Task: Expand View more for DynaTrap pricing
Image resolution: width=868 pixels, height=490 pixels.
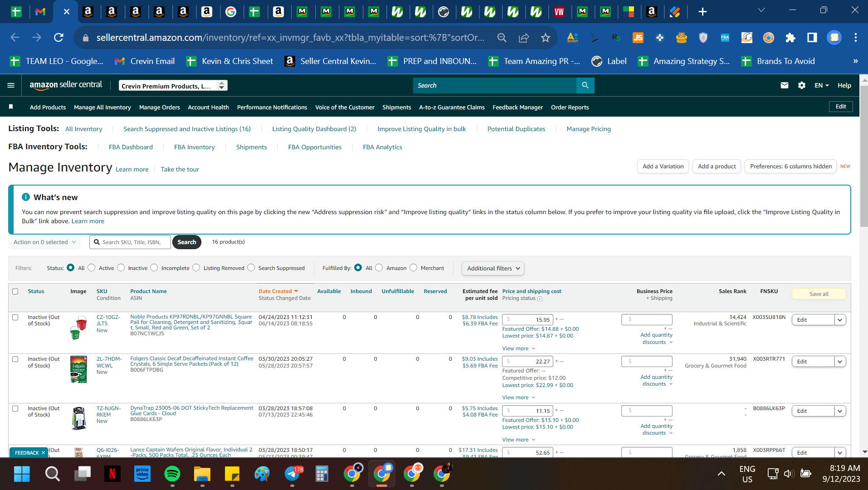Action: point(519,440)
